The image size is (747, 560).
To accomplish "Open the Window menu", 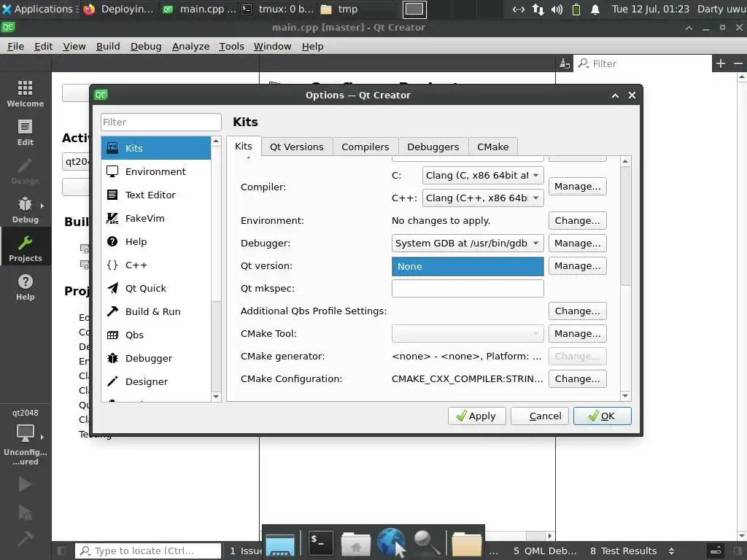I will point(273,46).
